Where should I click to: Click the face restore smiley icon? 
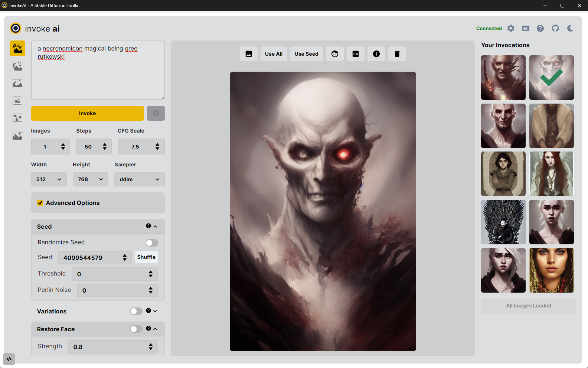(335, 54)
